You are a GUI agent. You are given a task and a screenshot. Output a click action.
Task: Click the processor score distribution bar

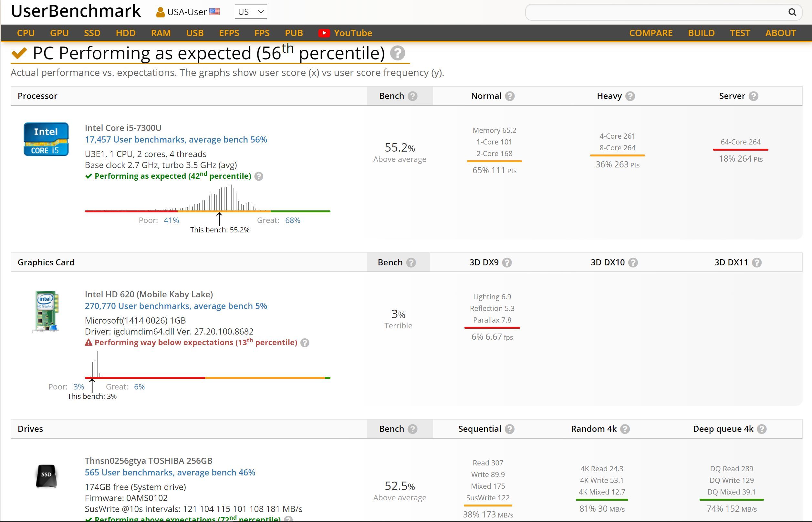coord(208,211)
